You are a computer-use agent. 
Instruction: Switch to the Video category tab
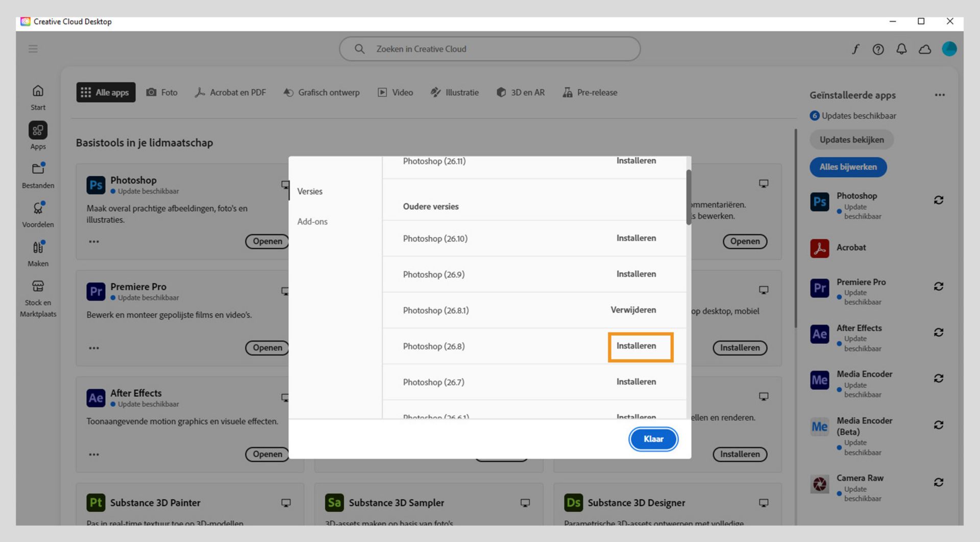395,92
